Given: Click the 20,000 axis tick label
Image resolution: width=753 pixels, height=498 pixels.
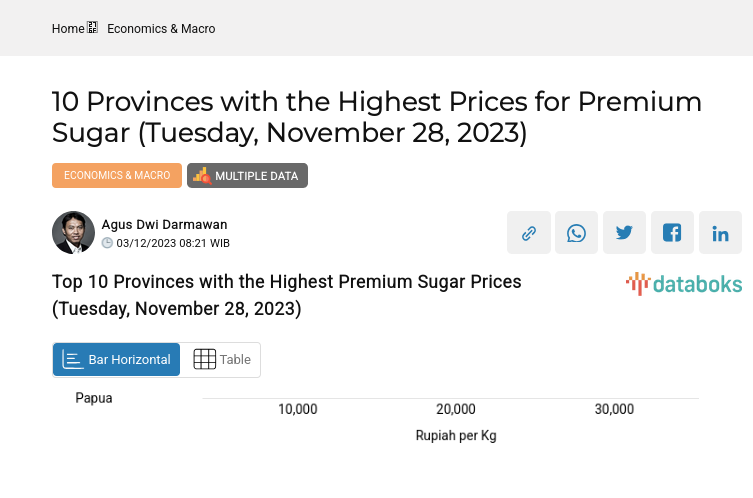Looking at the screenshot, I should (456, 409).
